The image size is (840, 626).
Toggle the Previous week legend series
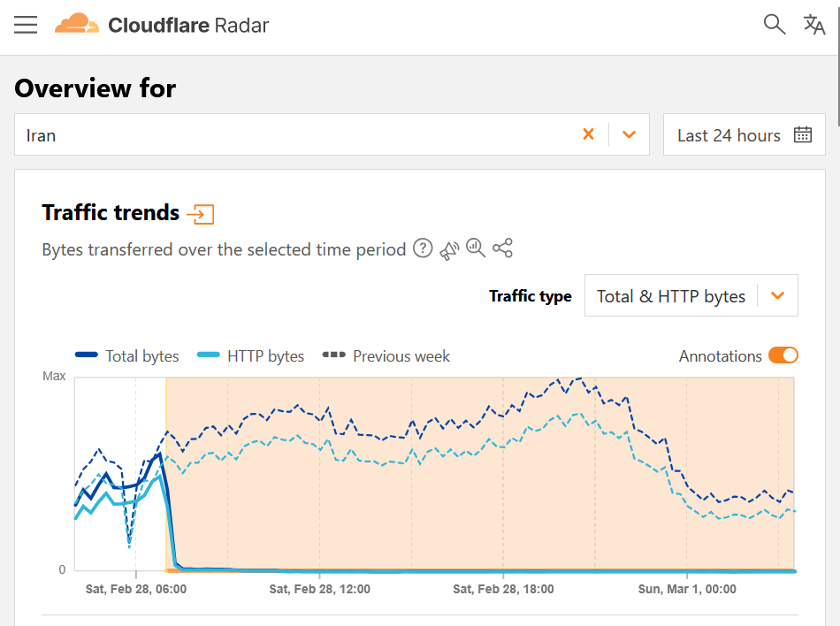pyautogui.click(x=386, y=355)
